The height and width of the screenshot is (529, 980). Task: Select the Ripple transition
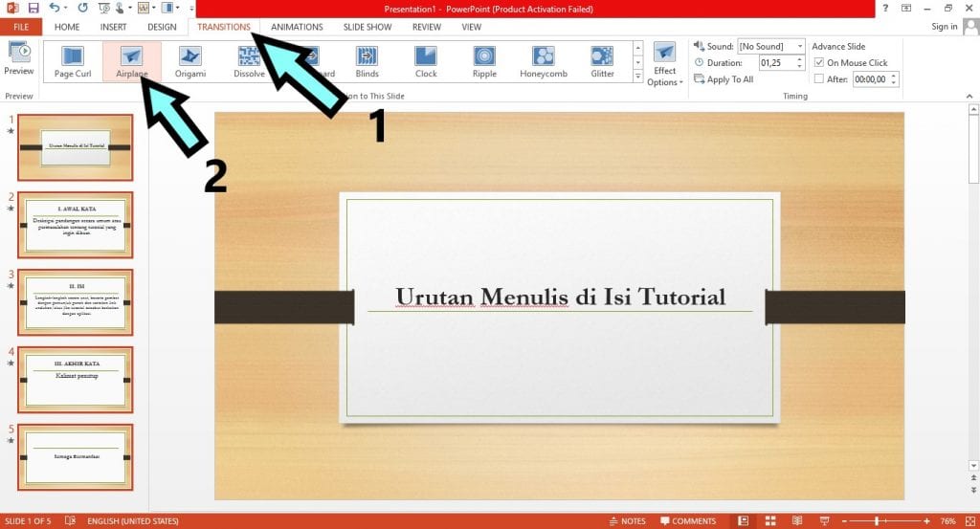click(484, 61)
